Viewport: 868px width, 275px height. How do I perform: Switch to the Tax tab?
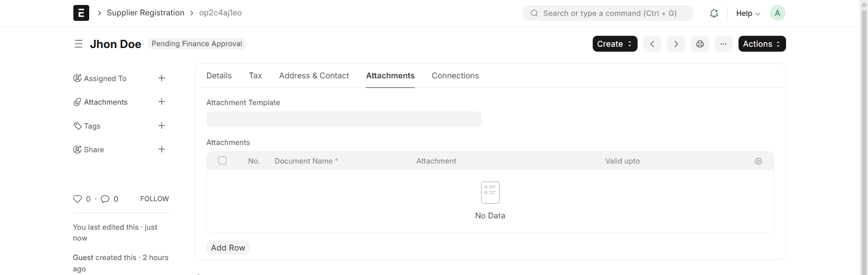coord(255,76)
